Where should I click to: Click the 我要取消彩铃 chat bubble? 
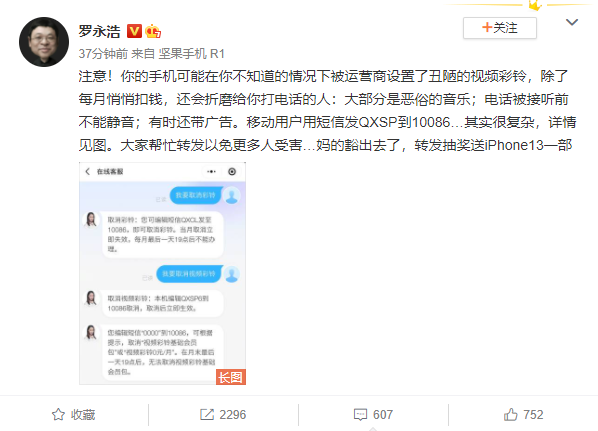pos(195,195)
